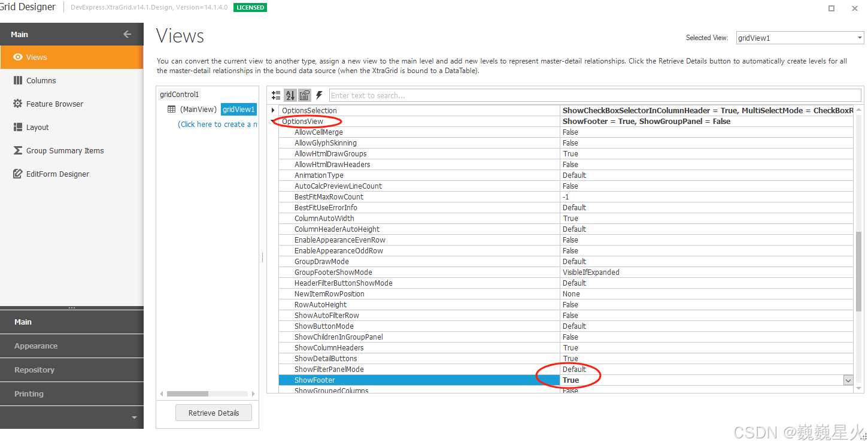Expand the OptionsSelection property group

273,110
